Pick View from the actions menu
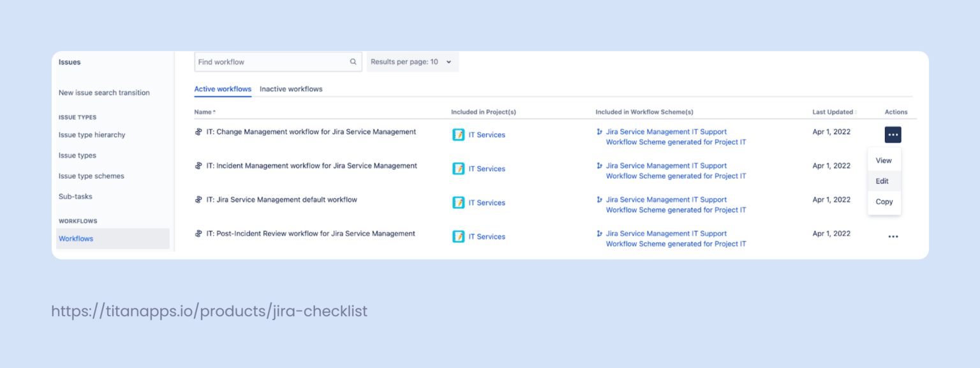Viewport: 980px width, 368px height. 884,160
